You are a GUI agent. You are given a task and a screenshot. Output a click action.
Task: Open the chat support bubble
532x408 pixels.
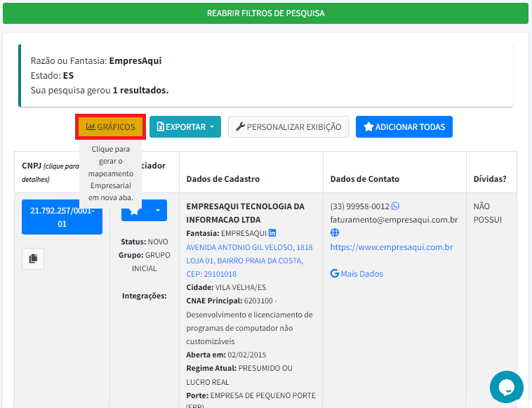tap(506, 387)
